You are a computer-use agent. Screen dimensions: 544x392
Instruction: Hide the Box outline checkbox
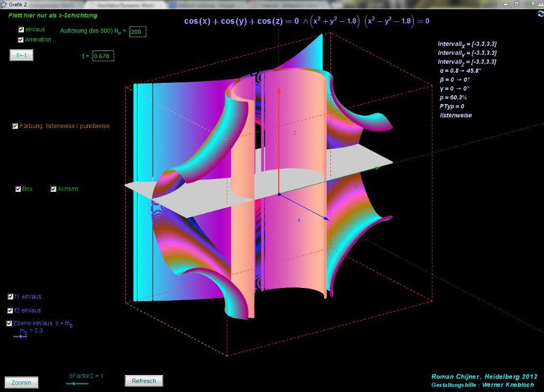19,189
